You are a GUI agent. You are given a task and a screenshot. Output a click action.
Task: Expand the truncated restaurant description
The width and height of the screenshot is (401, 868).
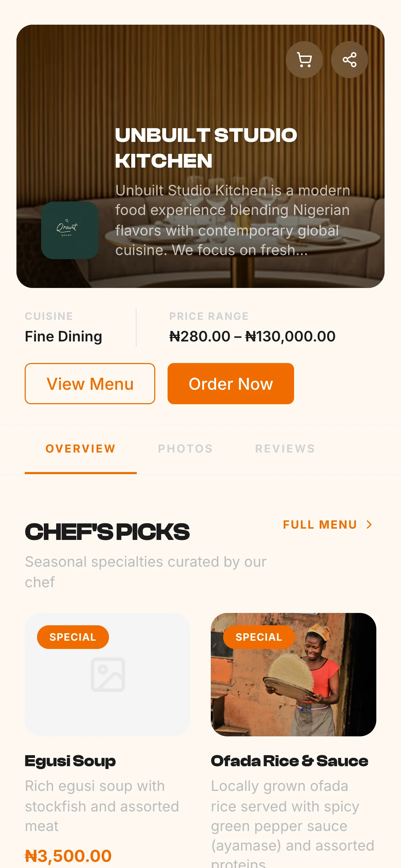click(233, 220)
